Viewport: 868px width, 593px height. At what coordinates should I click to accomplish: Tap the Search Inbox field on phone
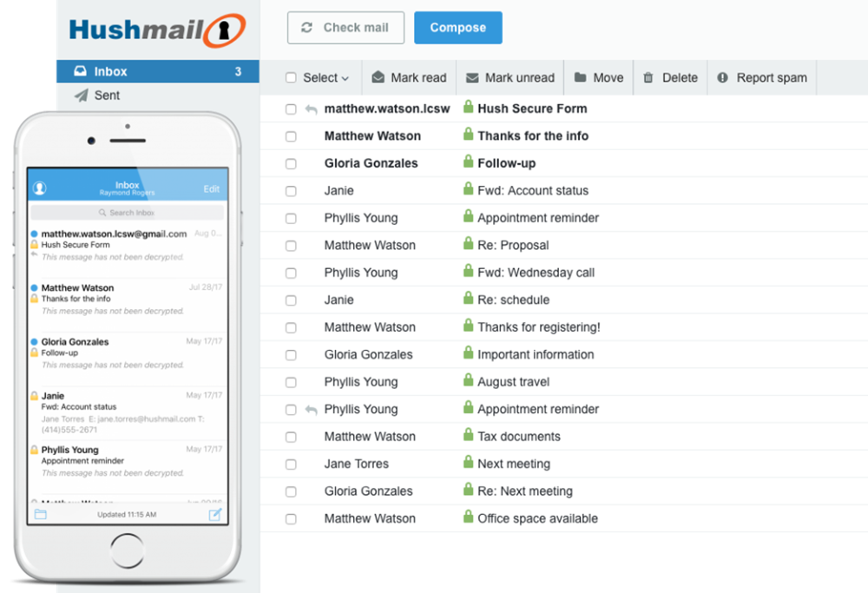128,213
